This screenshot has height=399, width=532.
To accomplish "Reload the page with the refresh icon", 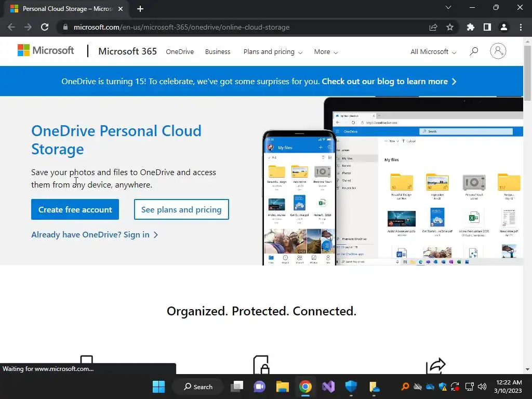I will (45, 27).
